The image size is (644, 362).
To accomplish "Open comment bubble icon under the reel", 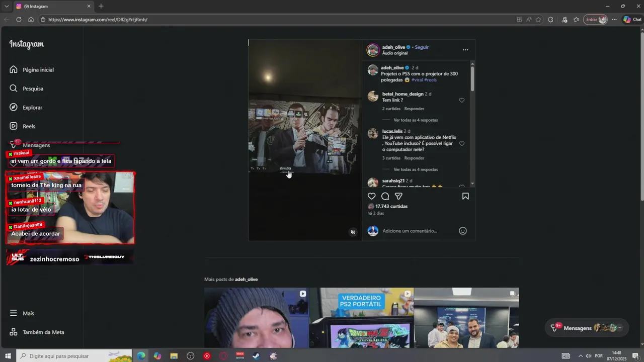I will [385, 196].
